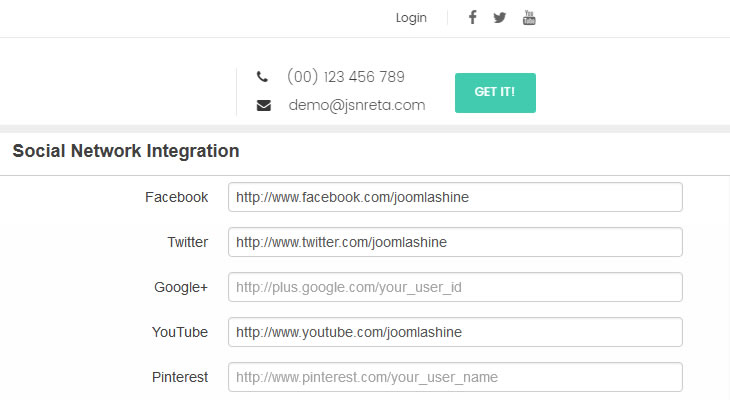Viewport: 730px width, 400px height.
Task: Click the Twitter field label
Action: tap(187, 242)
